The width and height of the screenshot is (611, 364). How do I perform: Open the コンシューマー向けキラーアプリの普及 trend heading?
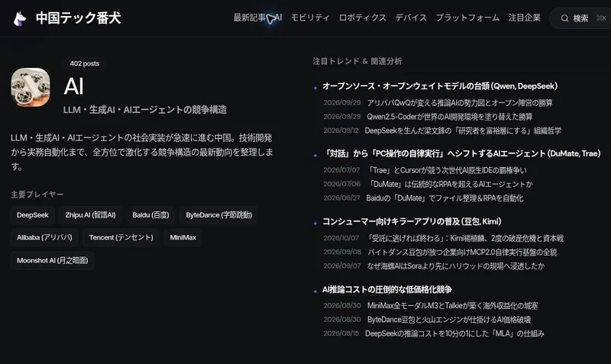[x=412, y=221]
